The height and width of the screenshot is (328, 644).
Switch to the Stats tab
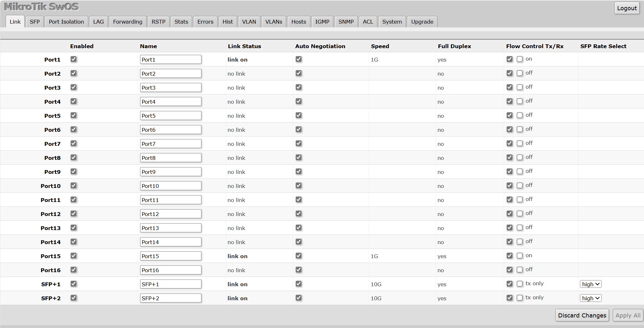click(181, 22)
